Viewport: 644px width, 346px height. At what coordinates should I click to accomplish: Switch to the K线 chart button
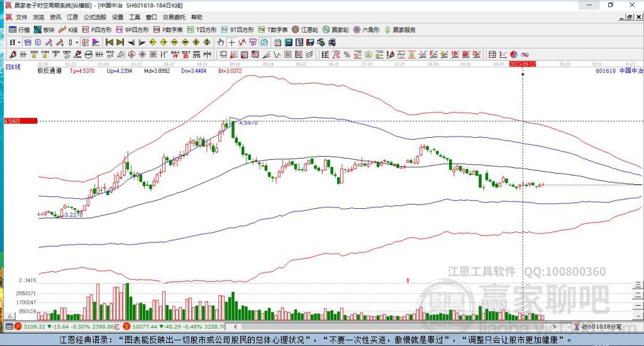click(68, 30)
